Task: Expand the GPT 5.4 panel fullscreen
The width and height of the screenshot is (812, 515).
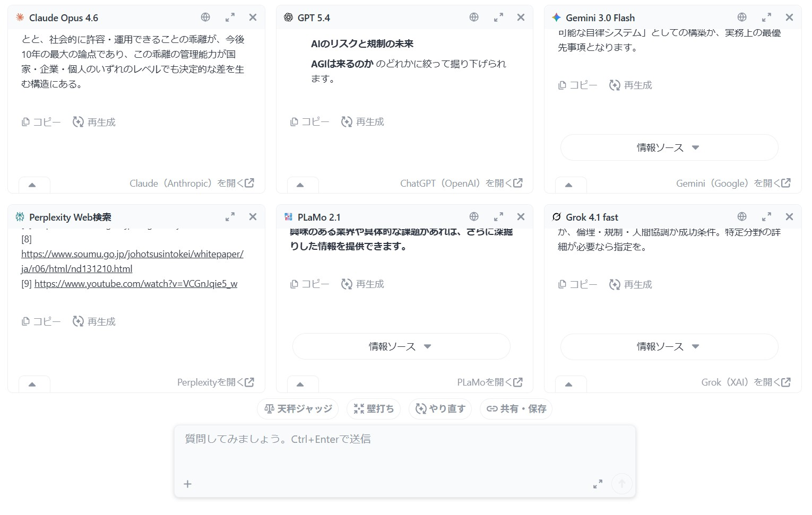Action: click(498, 18)
